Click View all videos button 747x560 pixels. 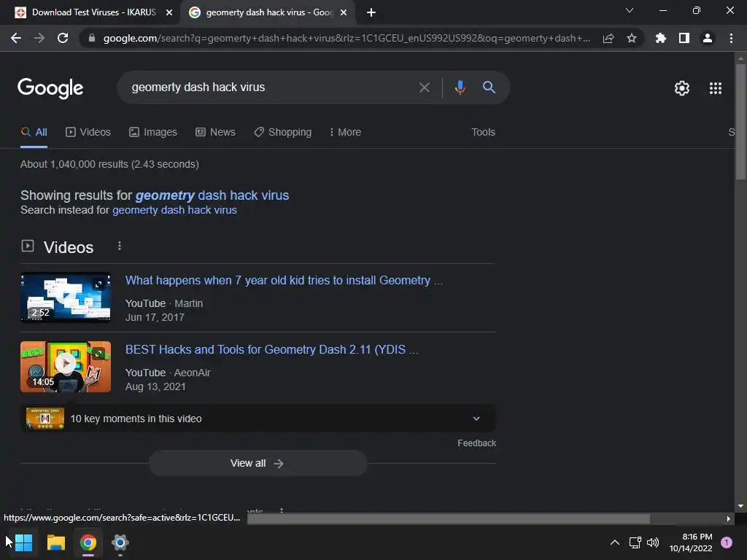point(258,463)
